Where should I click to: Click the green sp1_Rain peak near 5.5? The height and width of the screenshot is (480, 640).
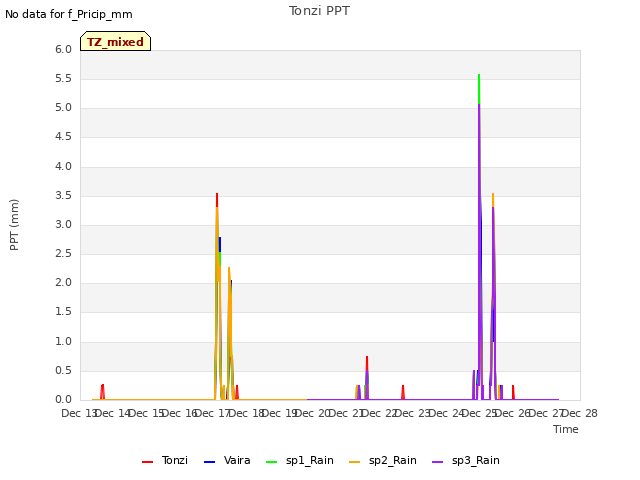tap(479, 76)
